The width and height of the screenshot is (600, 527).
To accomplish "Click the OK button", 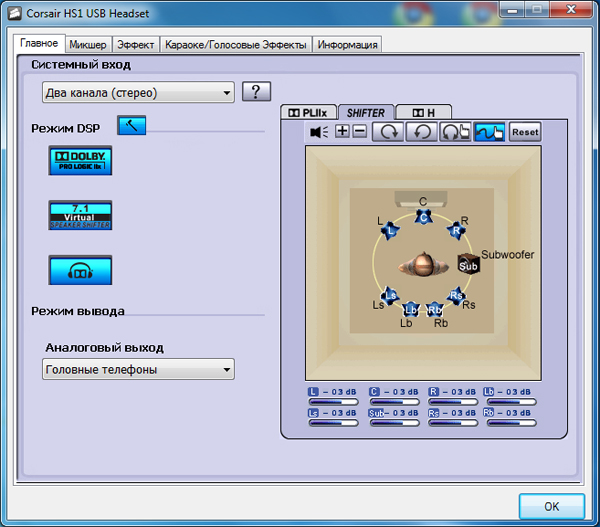I will tap(551, 506).
